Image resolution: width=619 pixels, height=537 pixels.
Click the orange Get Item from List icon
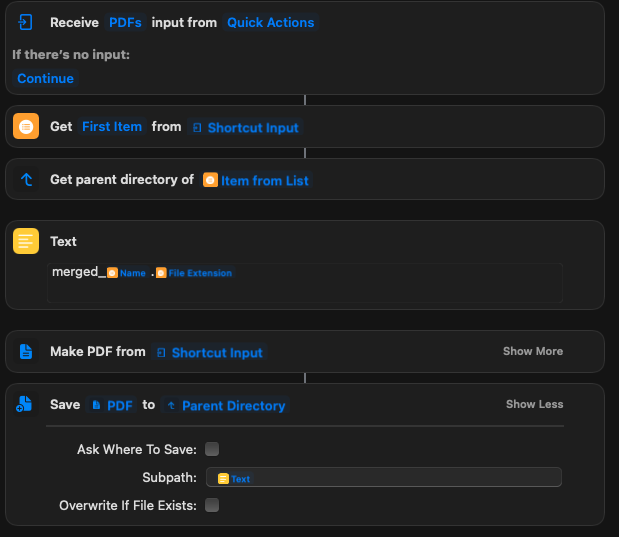(26, 127)
